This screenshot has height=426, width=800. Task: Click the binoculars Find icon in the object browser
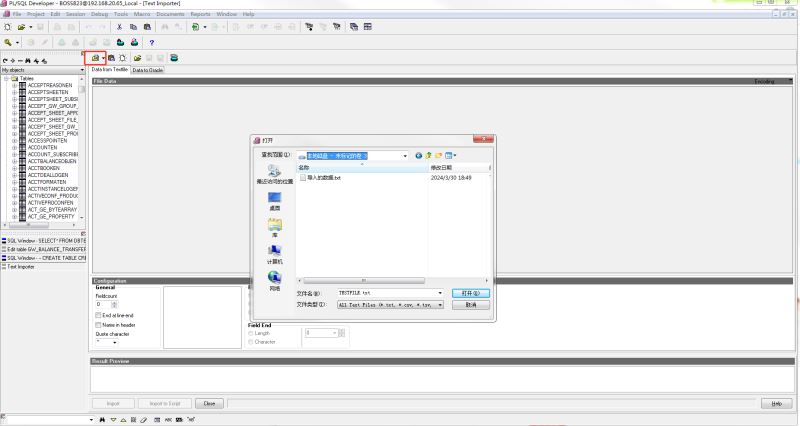(28, 61)
